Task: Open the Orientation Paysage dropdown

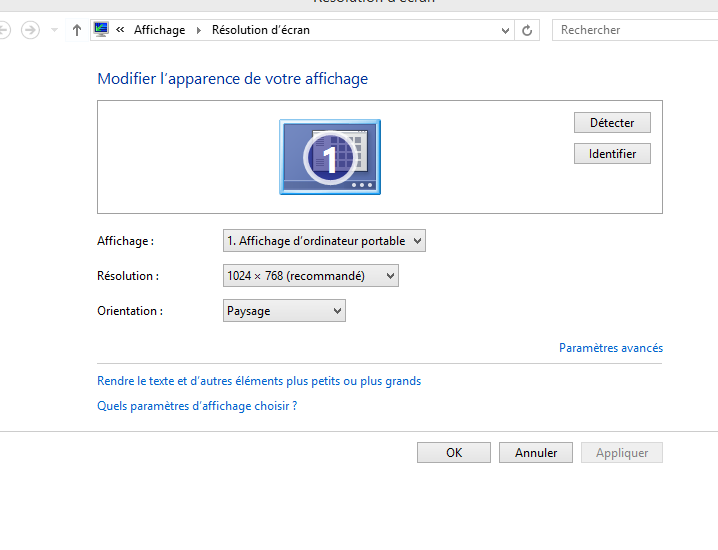Action: point(284,311)
